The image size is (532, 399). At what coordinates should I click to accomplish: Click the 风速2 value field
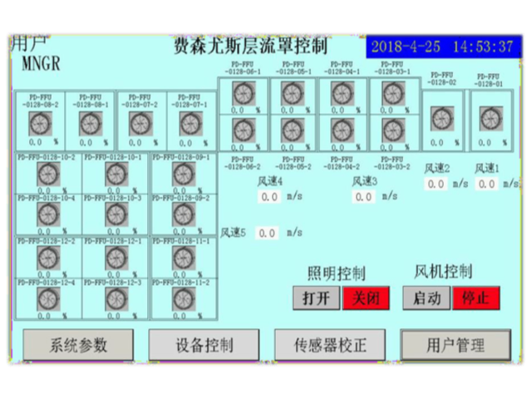[x=436, y=185]
